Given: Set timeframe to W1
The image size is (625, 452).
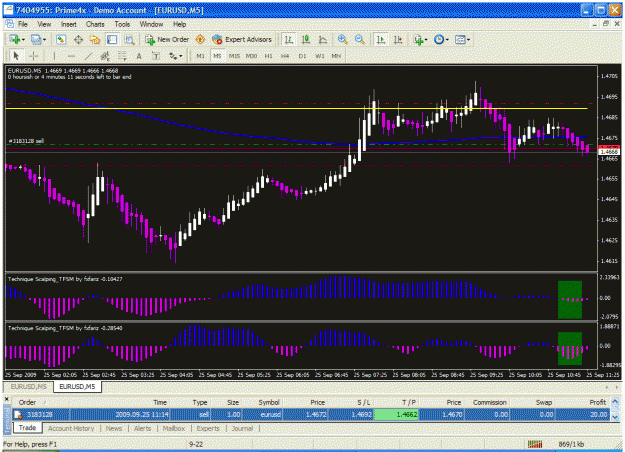Looking at the screenshot, I should pos(320,56).
